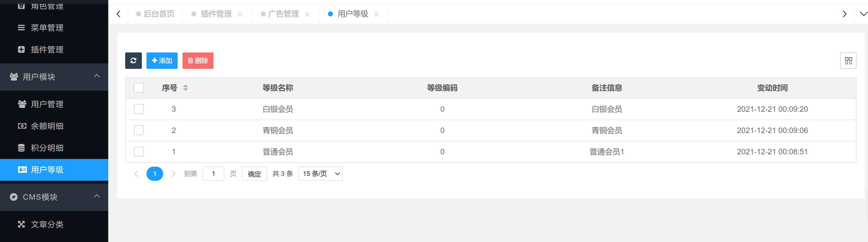Toggle the select-all header checkbox
868x242 pixels.
[139, 88]
